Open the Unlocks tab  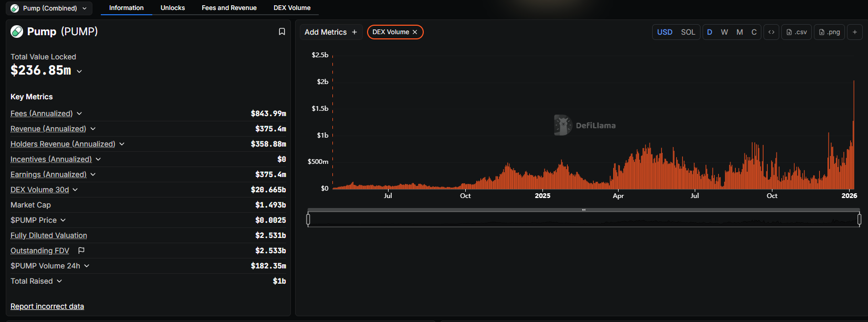point(173,8)
